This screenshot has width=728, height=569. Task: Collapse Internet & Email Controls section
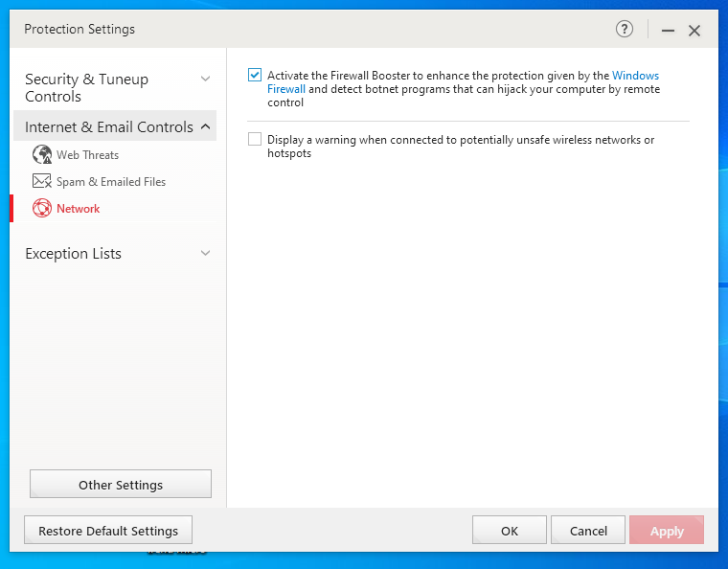click(205, 126)
